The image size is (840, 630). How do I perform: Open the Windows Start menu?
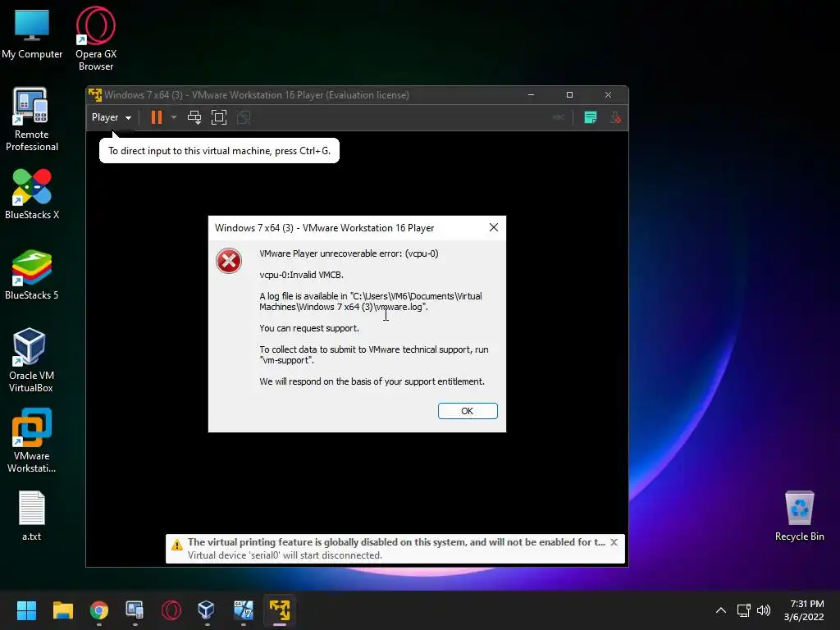[26, 610]
